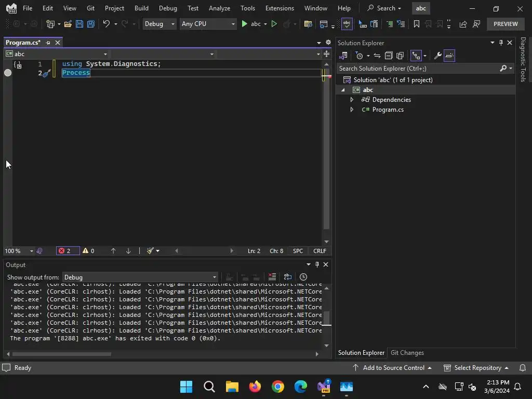Open the Diagnostic Tools side tab
532x399 pixels.
coord(523,60)
